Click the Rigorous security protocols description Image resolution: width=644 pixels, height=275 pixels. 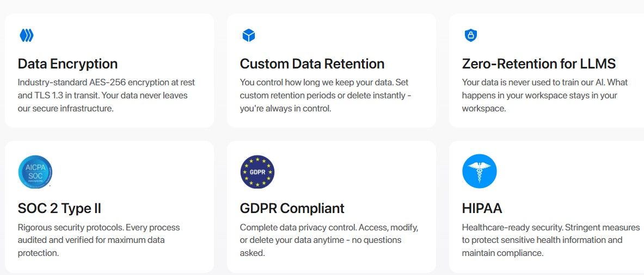pyautogui.click(x=99, y=227)
